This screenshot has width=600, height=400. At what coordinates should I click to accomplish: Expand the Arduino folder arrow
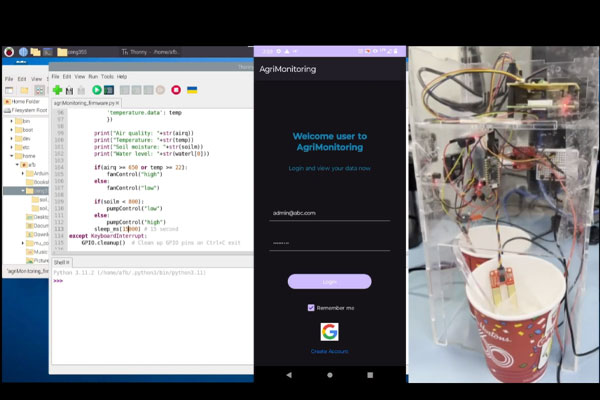coord(23,173)
